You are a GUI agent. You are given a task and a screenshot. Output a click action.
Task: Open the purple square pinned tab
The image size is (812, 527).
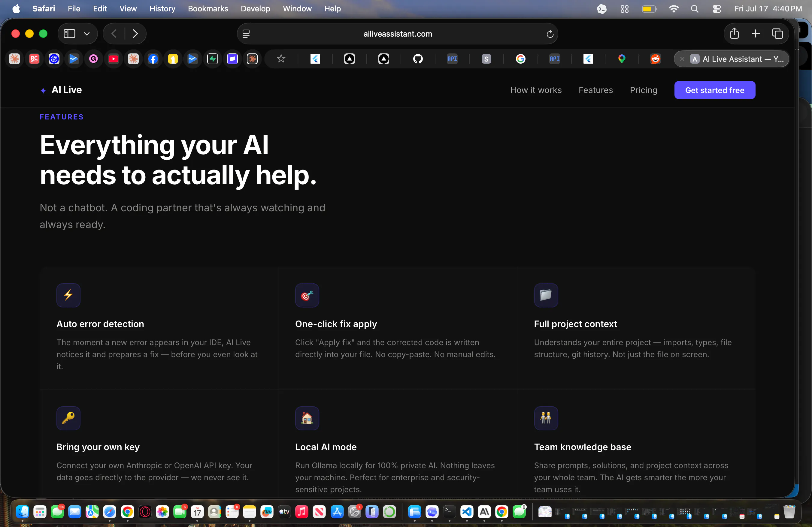point(232,59)
